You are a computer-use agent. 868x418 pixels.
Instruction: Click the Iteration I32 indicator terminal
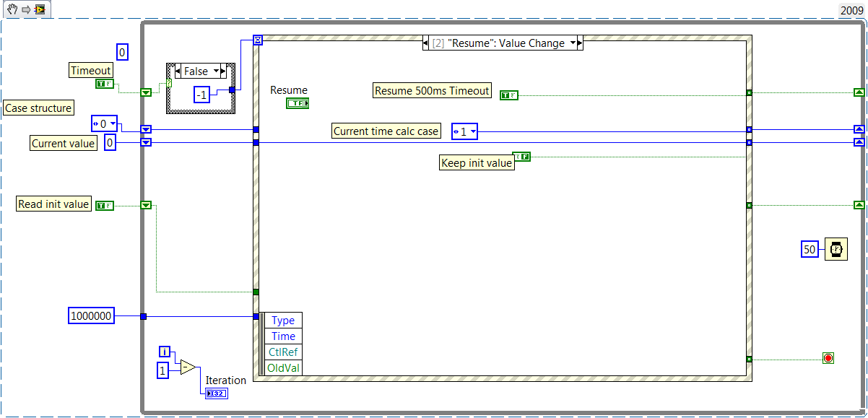pyautogui.click(x=215, y=393)
